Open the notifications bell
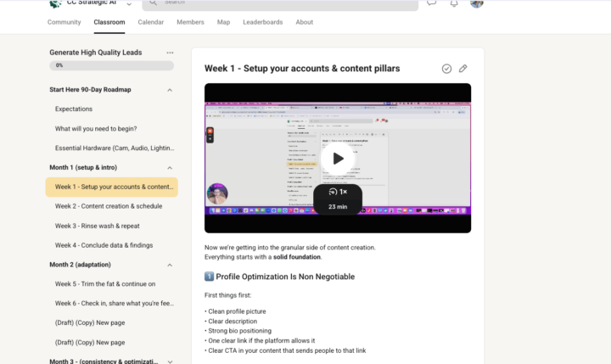 (454, 3)
